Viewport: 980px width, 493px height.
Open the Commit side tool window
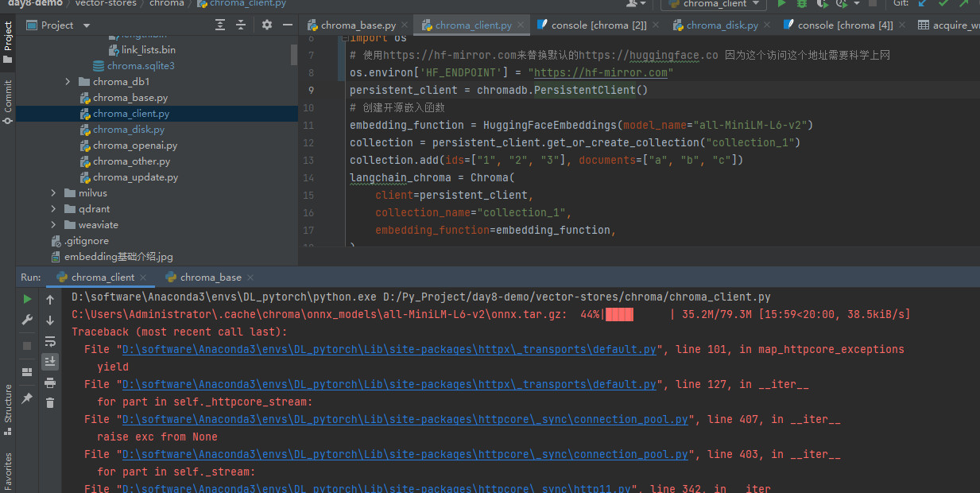tap(8, 102)
